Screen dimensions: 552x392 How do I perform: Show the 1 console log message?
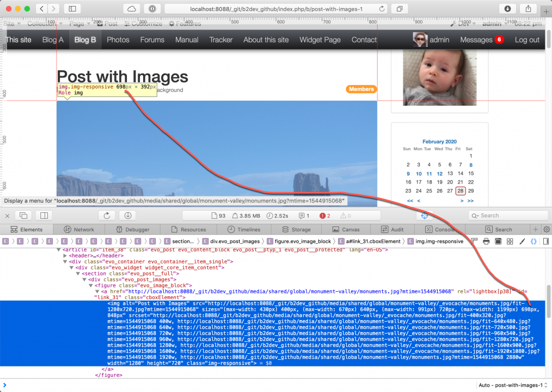click(x=304, y=216)
